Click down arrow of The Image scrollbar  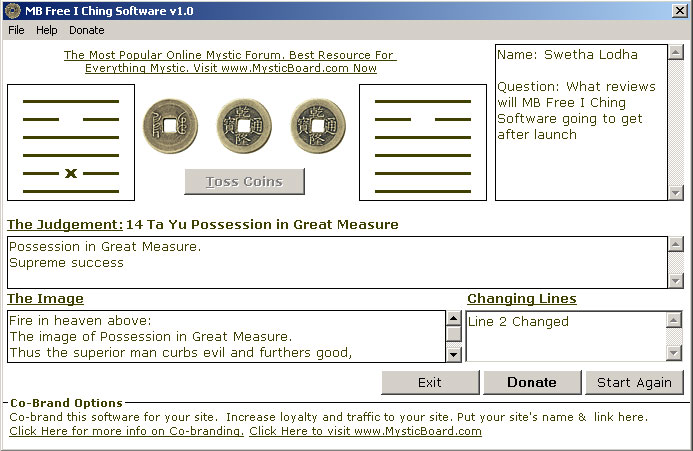coord(454,355)
